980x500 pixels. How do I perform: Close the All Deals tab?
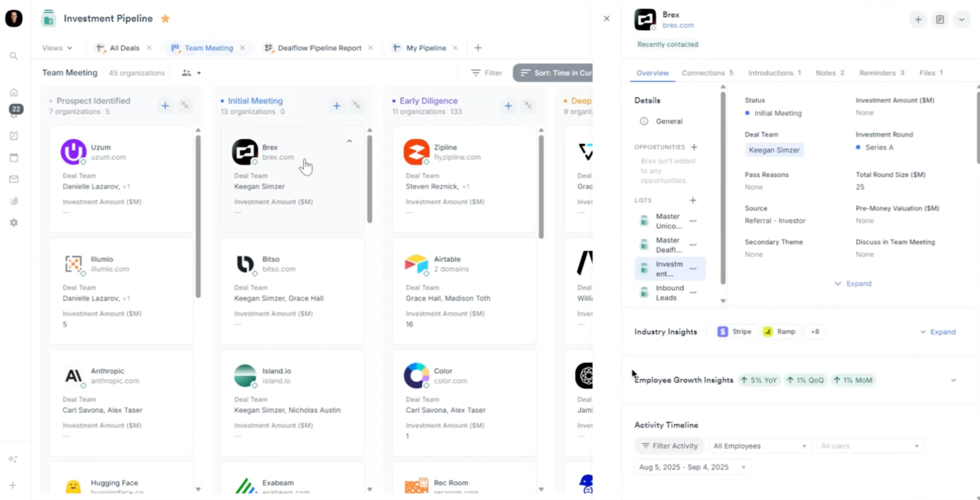pos(148,48)
